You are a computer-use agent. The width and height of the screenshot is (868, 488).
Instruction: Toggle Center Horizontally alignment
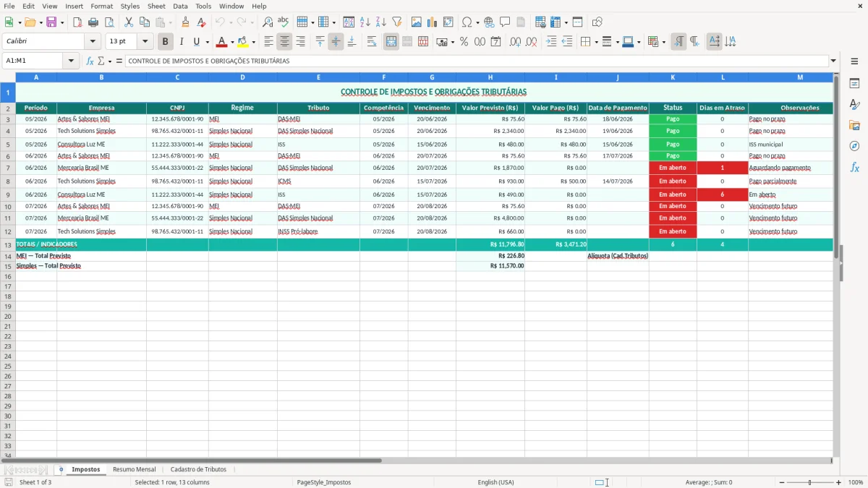(x=284, y=42)
